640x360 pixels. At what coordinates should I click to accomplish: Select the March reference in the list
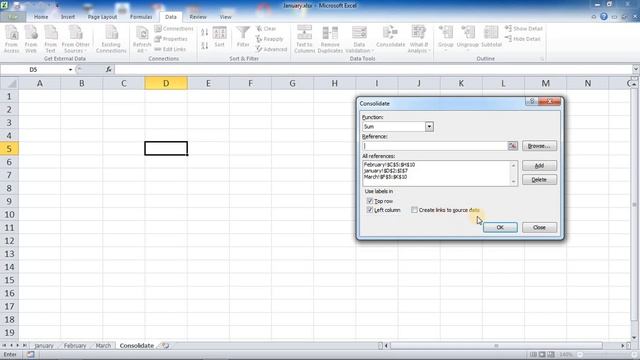385,177
